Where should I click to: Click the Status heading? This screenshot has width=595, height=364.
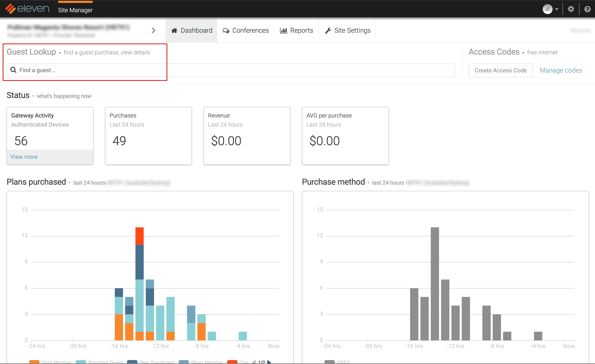18,95
